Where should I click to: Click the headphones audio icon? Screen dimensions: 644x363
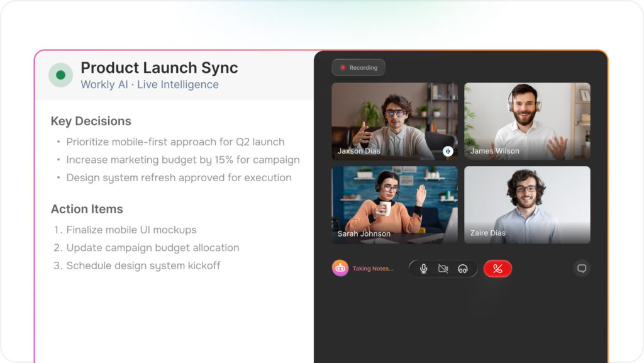(463, 269)
